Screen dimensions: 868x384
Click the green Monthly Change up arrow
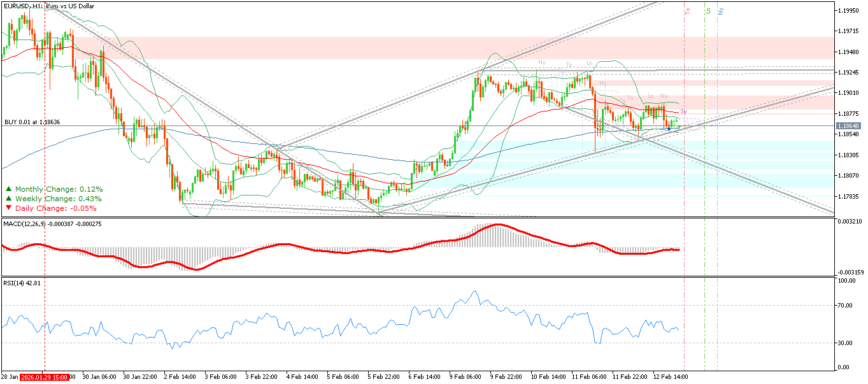8,189
